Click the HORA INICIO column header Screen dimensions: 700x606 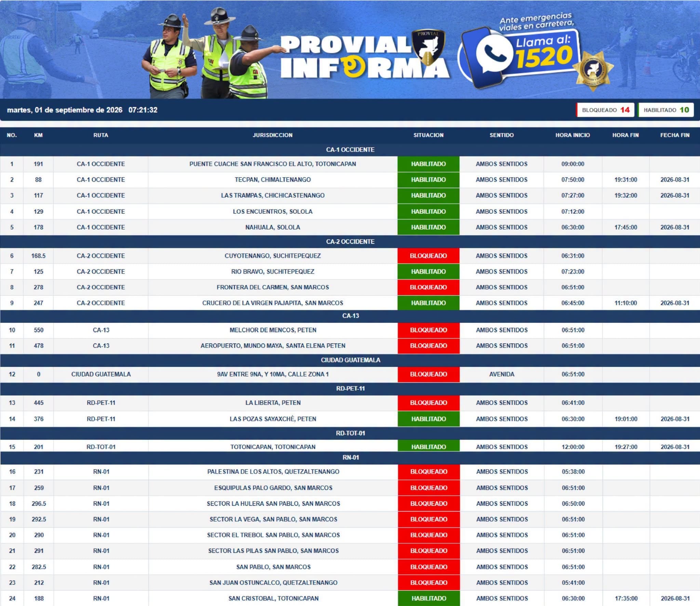coord(573,135)
